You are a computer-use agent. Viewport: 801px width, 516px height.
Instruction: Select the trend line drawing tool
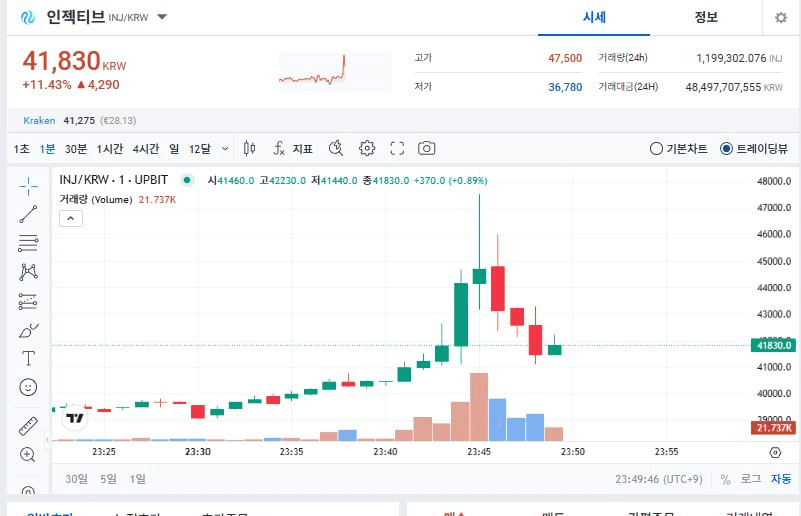[x=28, y=215]
